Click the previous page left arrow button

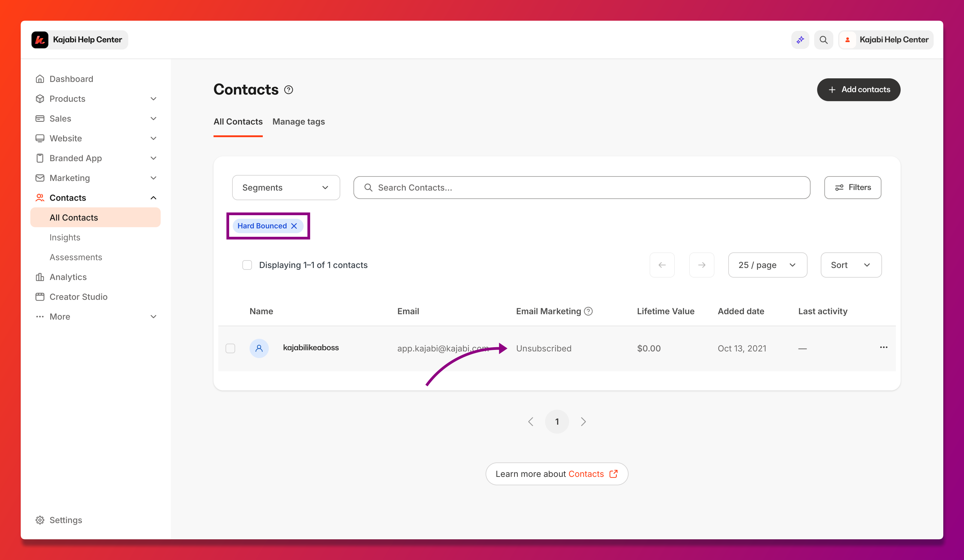[x=662, y=265]
